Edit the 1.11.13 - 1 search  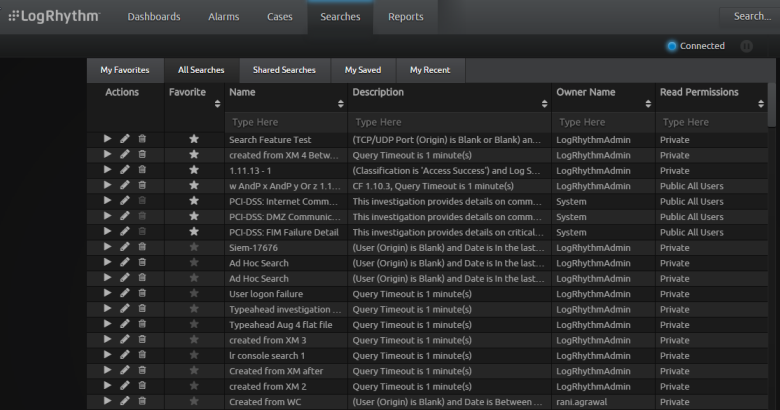click(125, 170)
